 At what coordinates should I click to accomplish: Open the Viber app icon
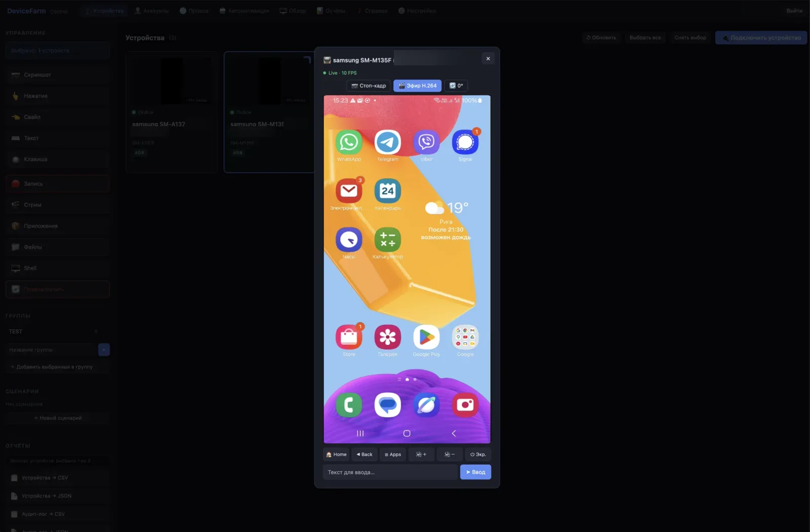click(x=426, y=142)
